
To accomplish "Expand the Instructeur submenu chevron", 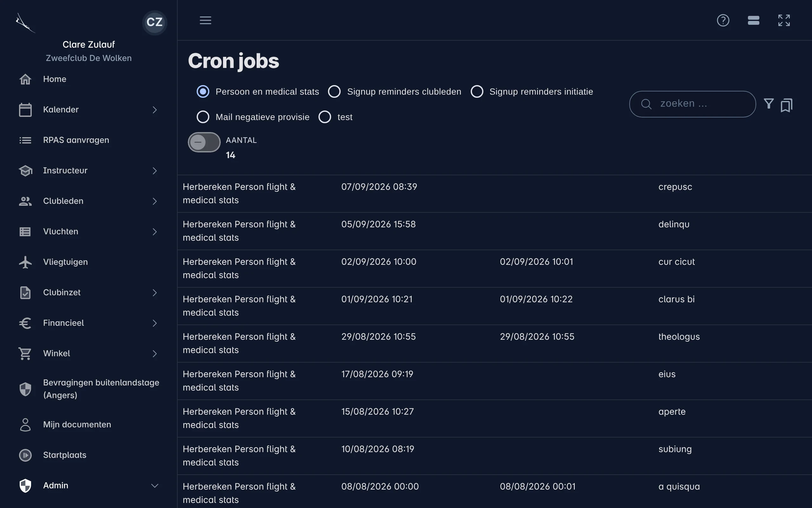I will point(155,171).
